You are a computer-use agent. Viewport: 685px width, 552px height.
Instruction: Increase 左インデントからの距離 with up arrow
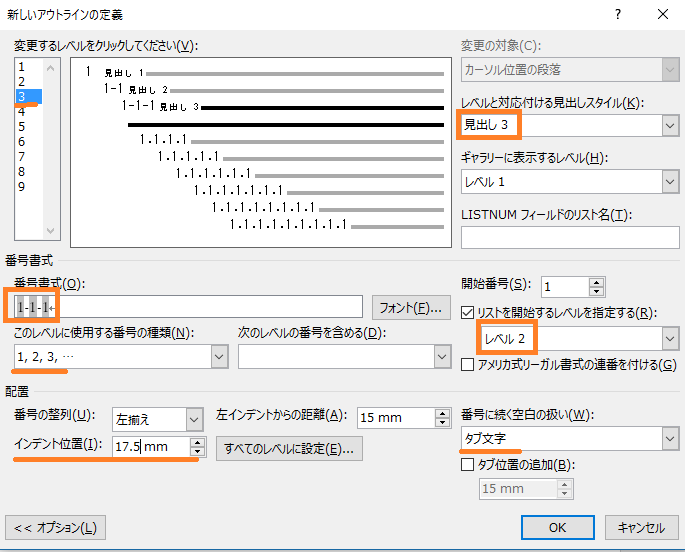[x=443, y=413]
